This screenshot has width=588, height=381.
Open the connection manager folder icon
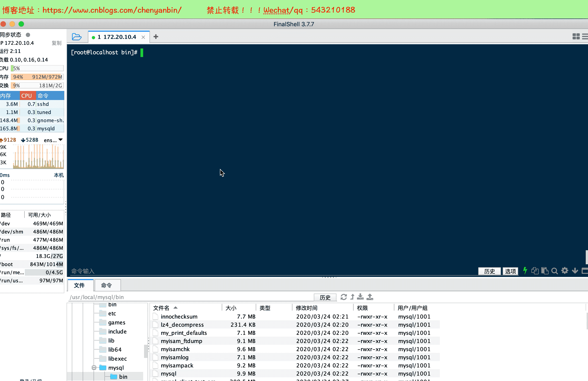click(77, 37)
